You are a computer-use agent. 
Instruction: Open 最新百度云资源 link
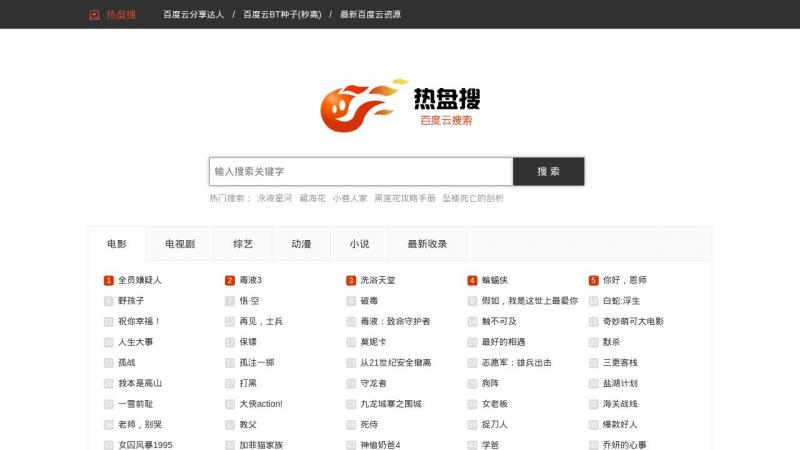(370, 15)
